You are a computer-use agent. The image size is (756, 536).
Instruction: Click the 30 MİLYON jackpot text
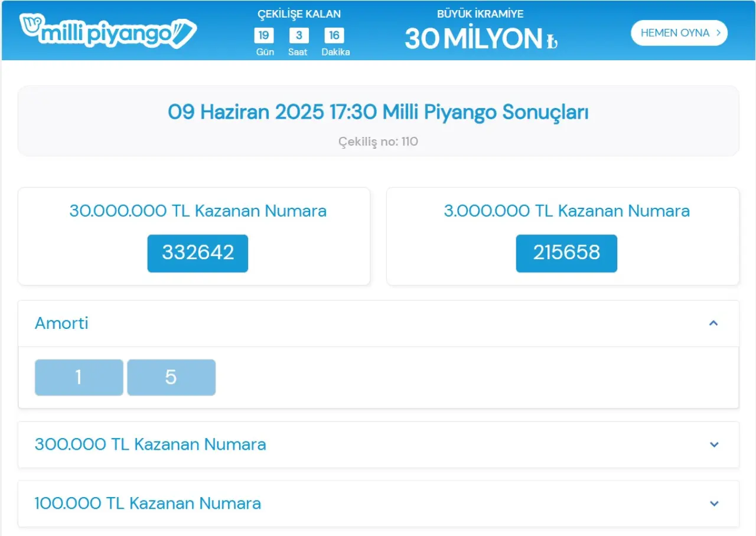[x=473, y=39]
